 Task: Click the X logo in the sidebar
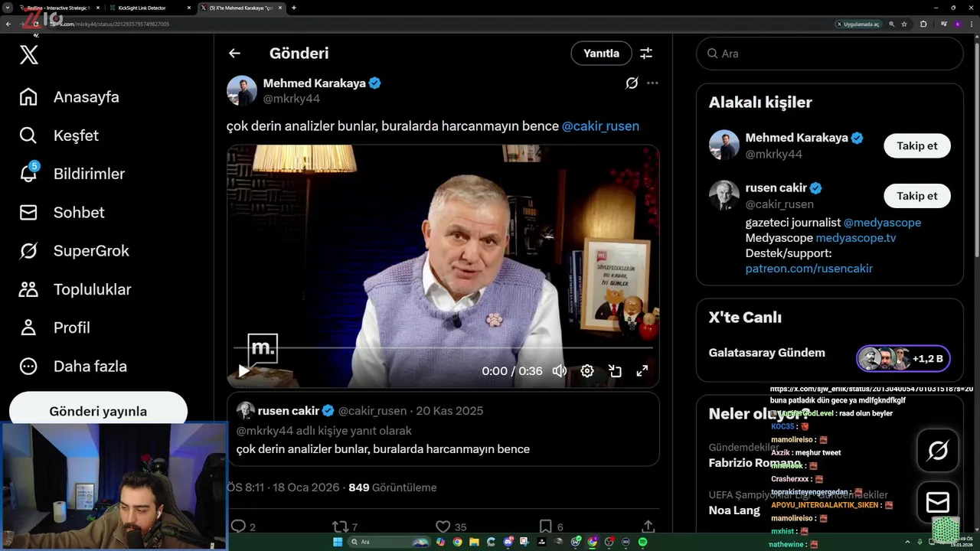(29, 54)
